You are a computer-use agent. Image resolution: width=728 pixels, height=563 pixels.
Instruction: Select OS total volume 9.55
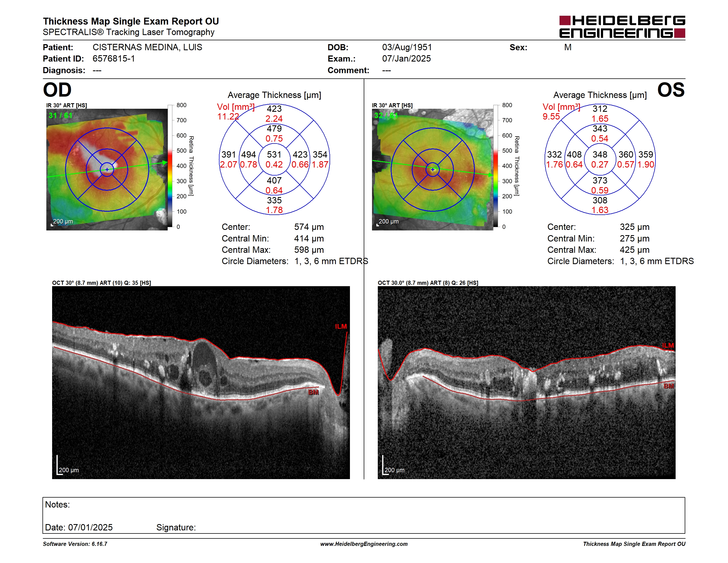click(551, 116)
